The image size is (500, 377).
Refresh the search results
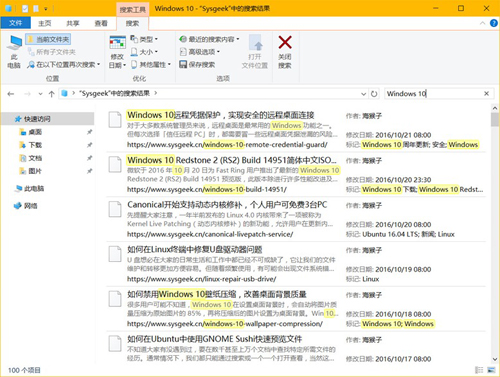pos(374,94)
